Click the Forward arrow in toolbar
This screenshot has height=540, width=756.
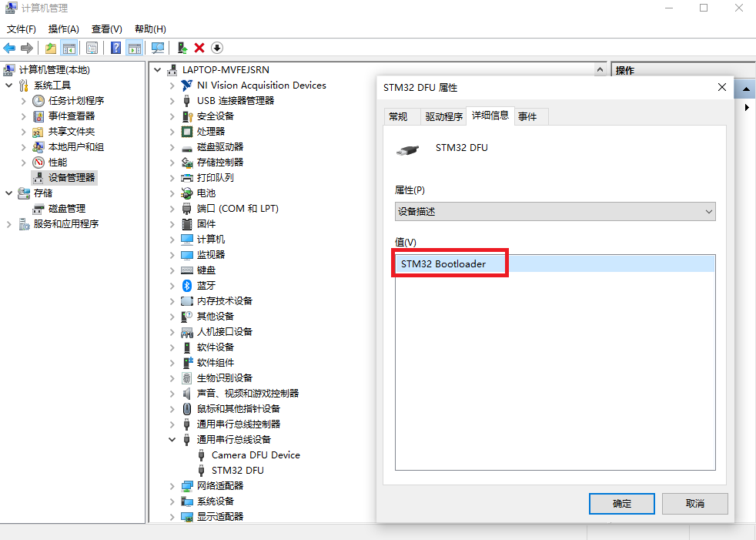coord(27,48)
